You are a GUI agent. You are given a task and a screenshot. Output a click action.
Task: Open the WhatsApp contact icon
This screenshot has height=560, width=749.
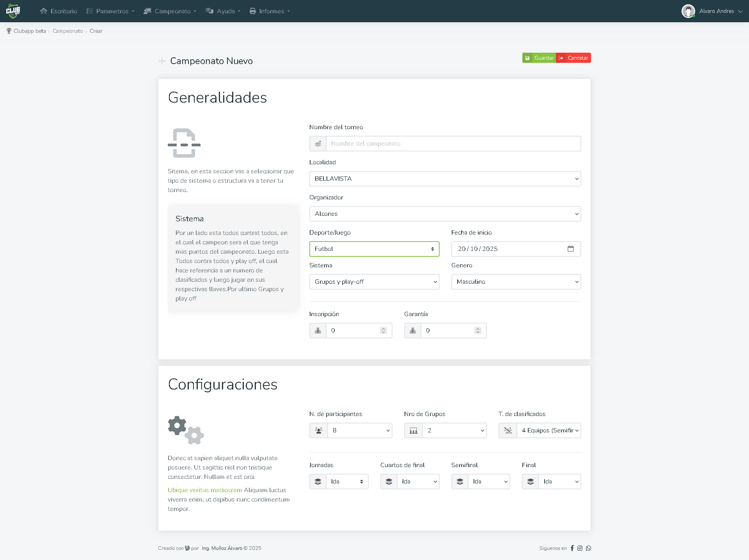click(588, 548)
